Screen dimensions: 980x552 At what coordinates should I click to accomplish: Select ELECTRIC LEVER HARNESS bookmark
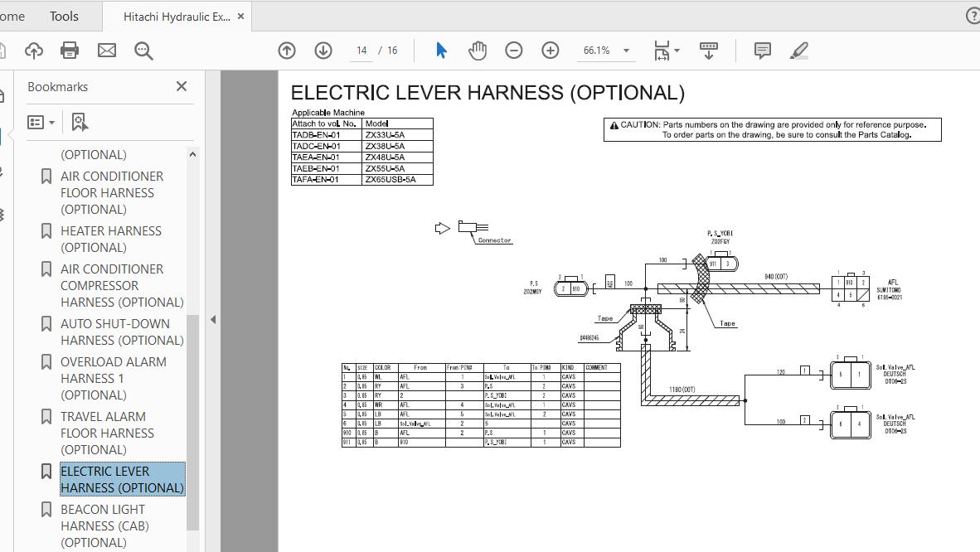tap(123, 480)
